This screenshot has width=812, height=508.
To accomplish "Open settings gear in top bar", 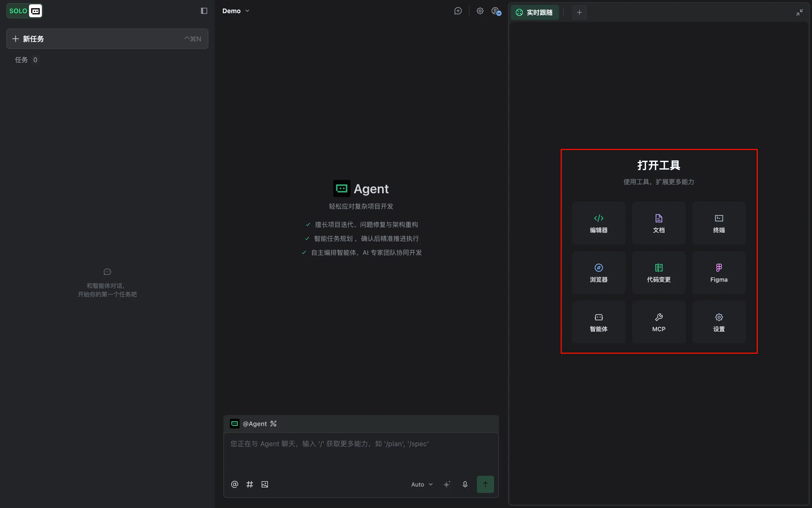I will click(480, 11).
